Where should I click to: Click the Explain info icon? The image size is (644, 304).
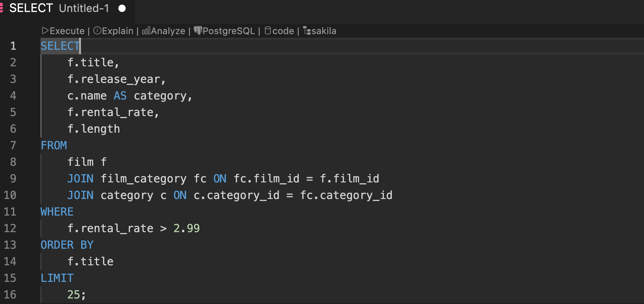pos(98,31)
